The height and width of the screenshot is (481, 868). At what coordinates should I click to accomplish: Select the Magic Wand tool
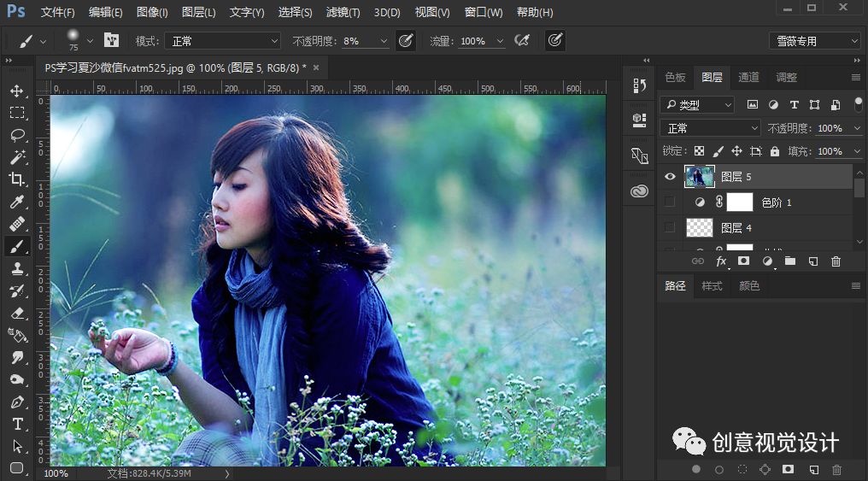click(x=16, y=157)
